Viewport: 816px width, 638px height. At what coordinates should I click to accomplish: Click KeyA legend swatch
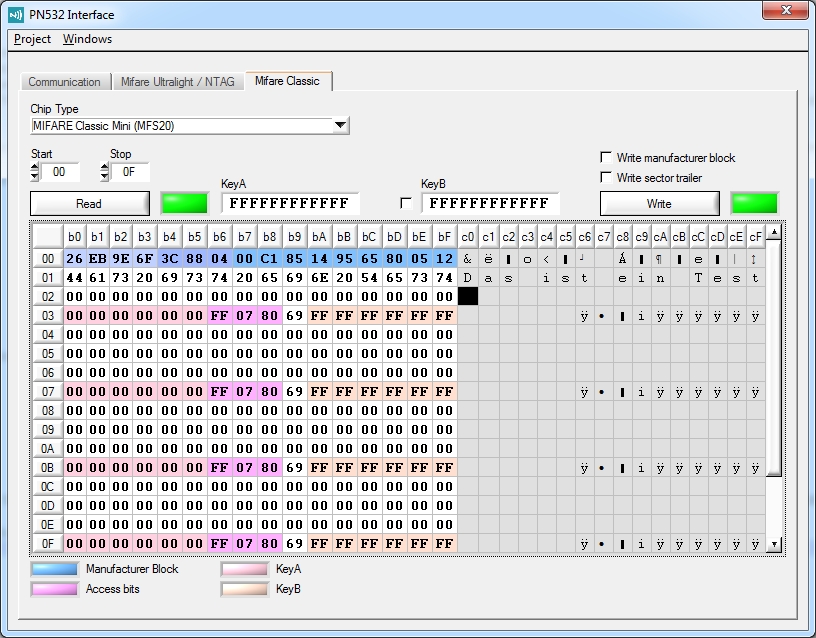pyautogui.click(x=245, y=569)
